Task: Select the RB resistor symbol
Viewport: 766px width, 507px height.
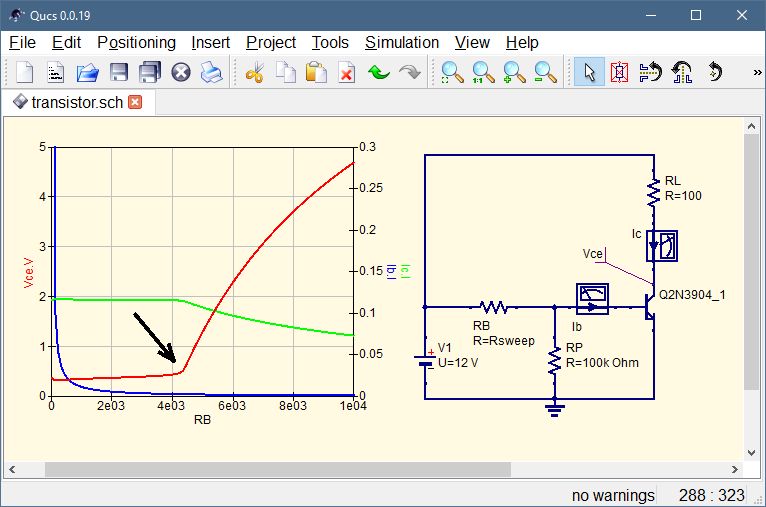Action: 493,307
